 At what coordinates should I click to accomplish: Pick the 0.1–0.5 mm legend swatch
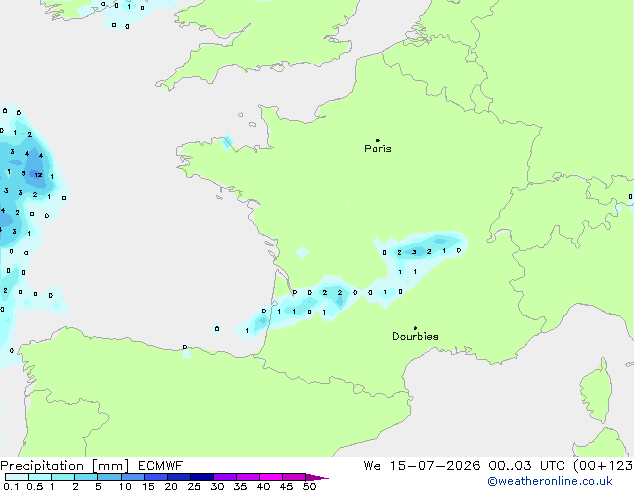(17, 477)
